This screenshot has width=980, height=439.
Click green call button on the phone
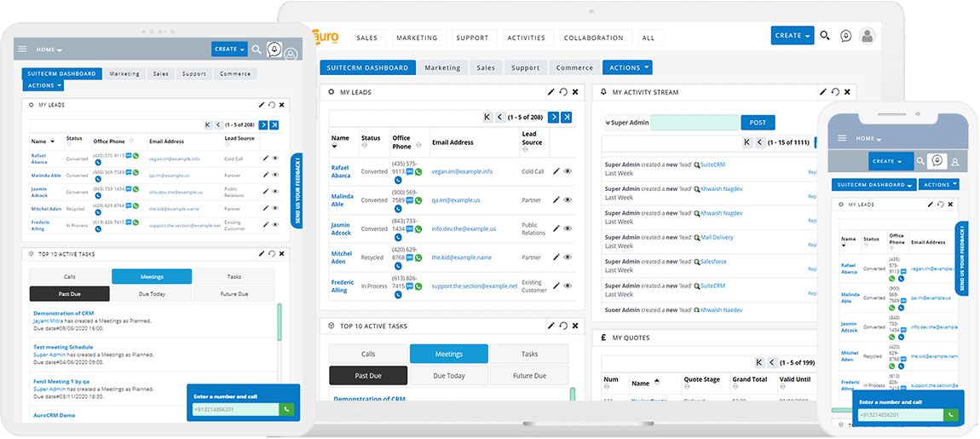[951, 415]
